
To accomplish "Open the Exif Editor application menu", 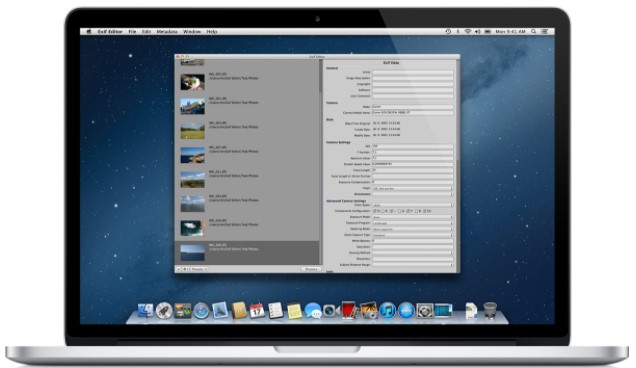I will (110, 31).
